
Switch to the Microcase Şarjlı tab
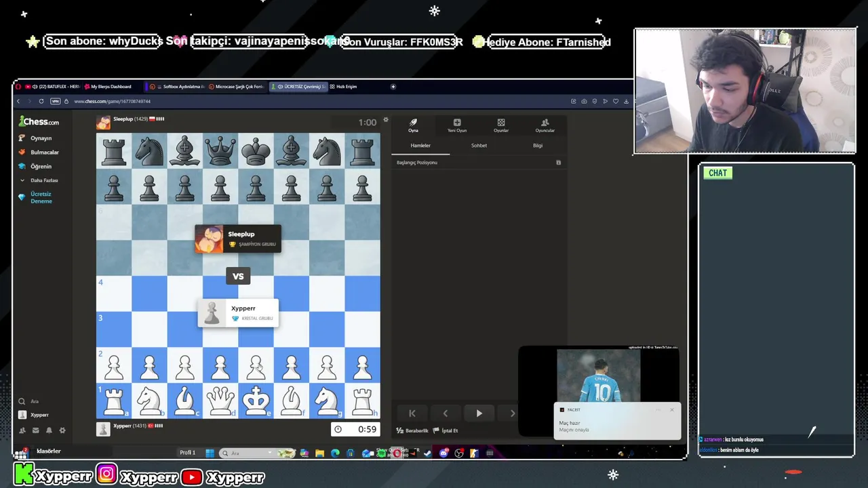(237, 87)
